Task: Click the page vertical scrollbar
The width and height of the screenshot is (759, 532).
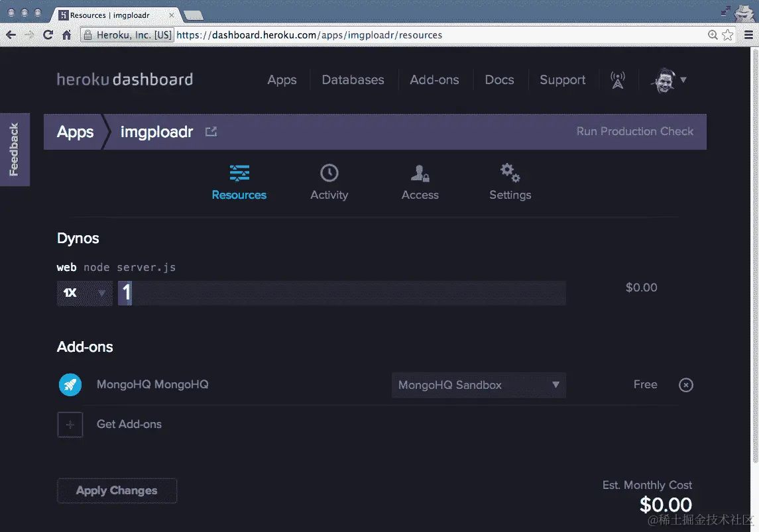Action: pos(754,256)
